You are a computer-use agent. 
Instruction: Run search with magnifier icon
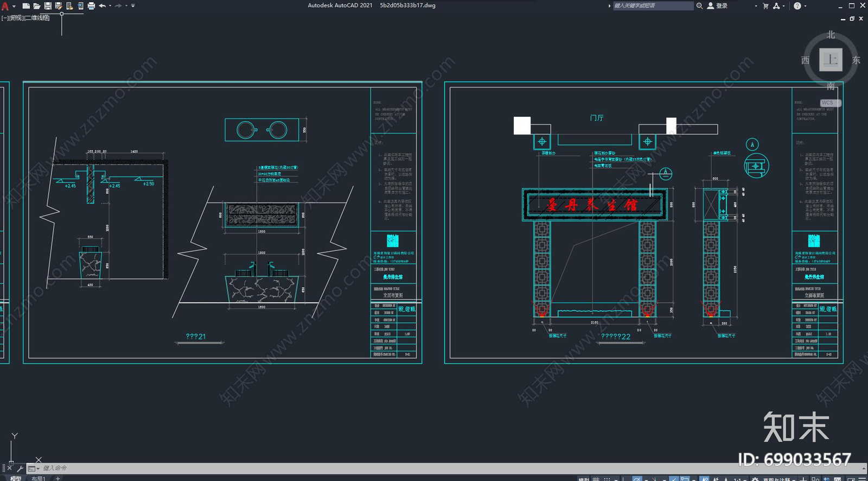699,5
